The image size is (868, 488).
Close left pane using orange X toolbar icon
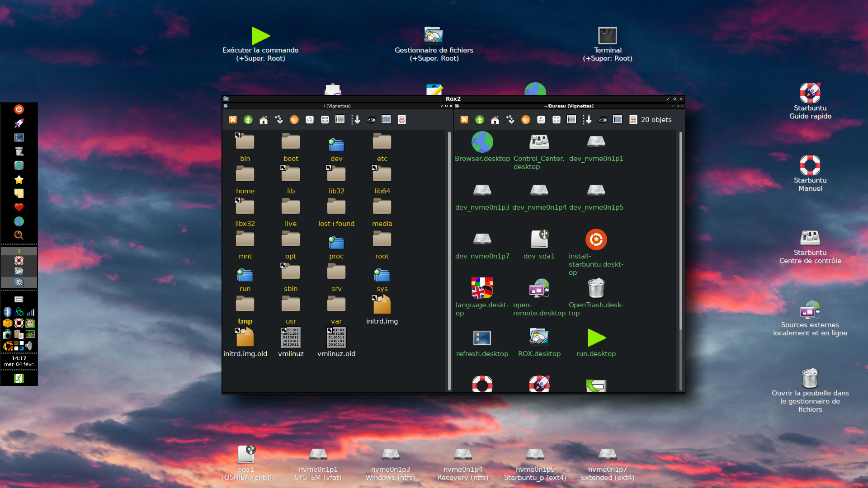233,120
